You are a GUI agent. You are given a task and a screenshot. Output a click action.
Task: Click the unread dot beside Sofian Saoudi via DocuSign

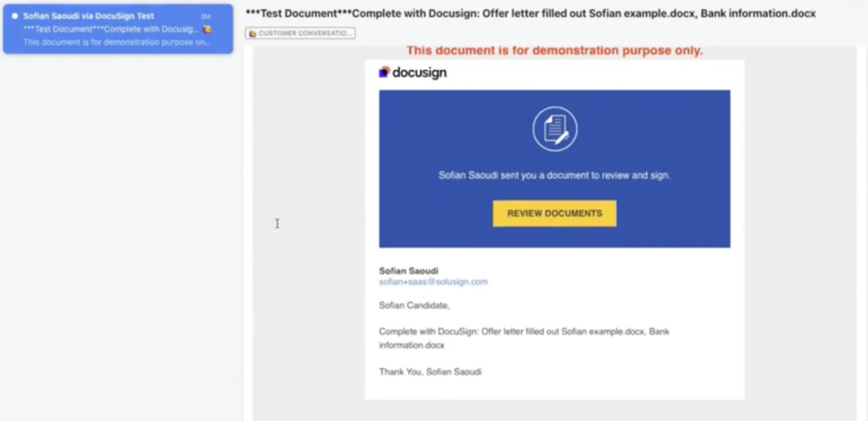pyautogui.click(x=15, y=16)
